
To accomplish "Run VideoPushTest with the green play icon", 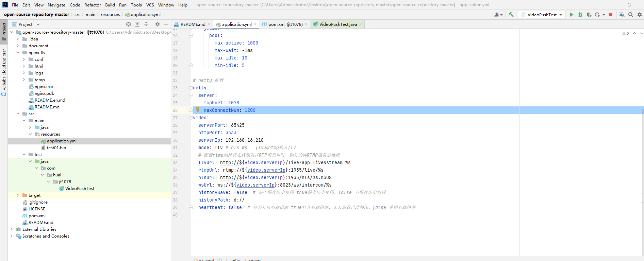I will click(x=572, y=15).
